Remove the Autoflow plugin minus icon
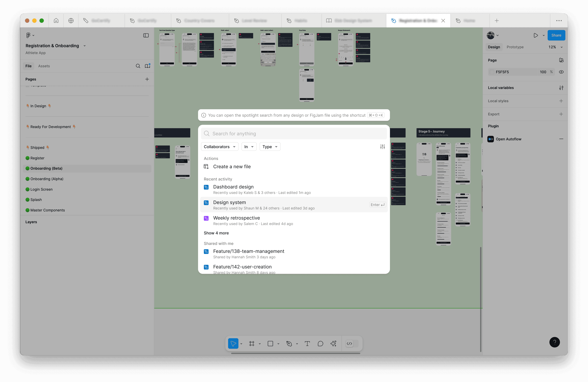 (x=561, y=139)
